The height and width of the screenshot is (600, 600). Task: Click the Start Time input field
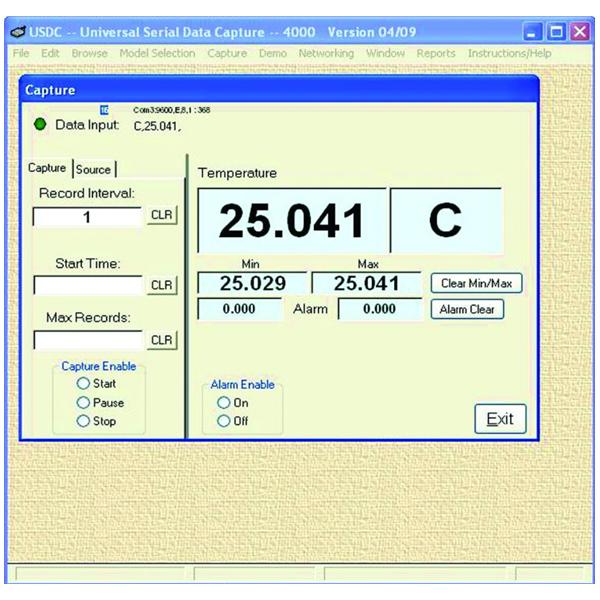point(87,285)
